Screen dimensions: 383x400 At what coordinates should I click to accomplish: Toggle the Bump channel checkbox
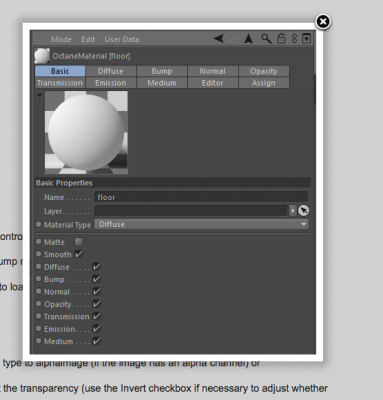click(96, 279)
